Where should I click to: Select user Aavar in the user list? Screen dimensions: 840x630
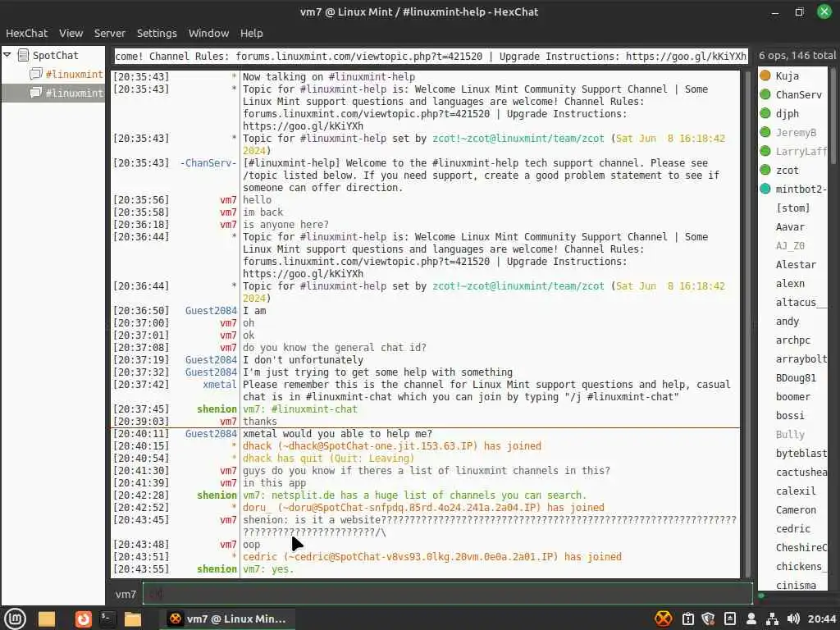pos(790,226)
